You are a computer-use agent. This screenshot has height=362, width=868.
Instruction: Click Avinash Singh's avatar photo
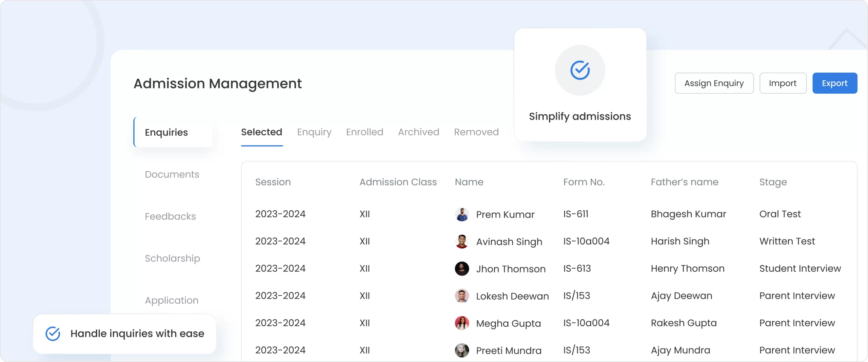click(462, 242)
